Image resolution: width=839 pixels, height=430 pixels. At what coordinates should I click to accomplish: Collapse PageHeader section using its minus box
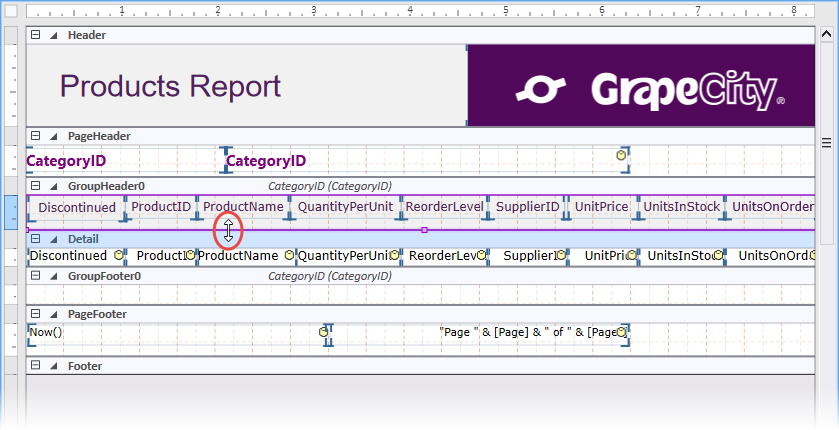click(36, 136)
